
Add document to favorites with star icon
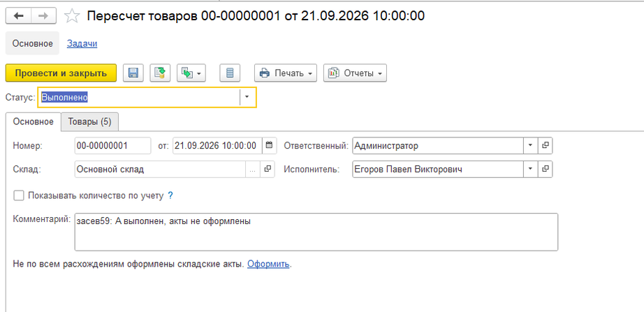point(72,16)
